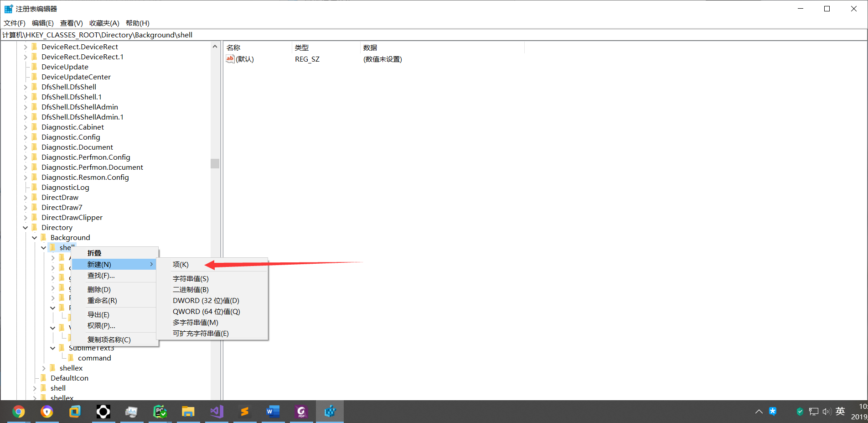
Task: Click the green shield security tray icon
Action: [x=800, y=412]
